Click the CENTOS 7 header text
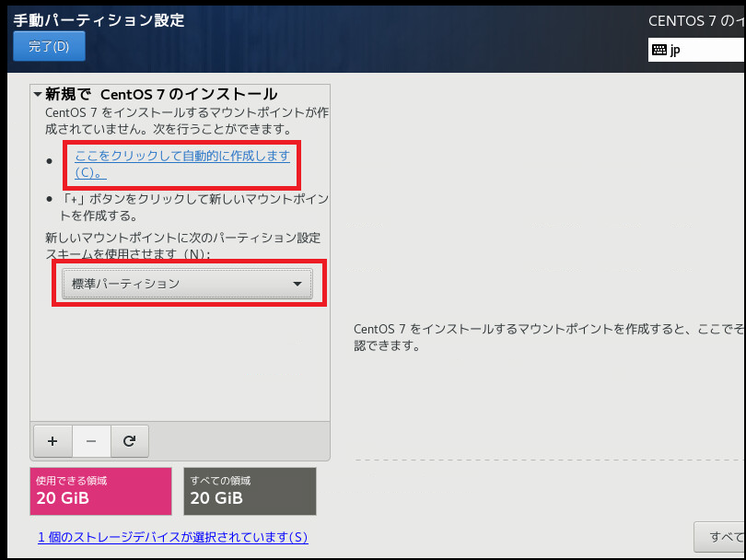 (x=696, y=21)
